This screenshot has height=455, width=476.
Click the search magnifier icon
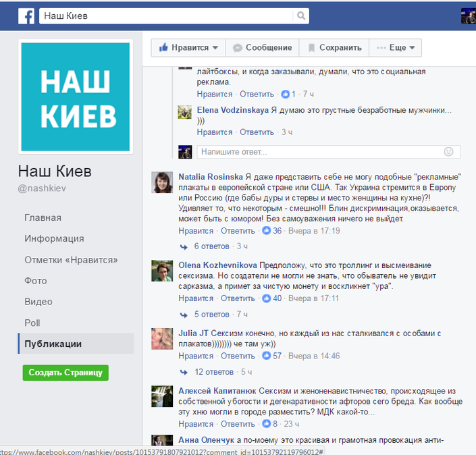click(301, 16)
